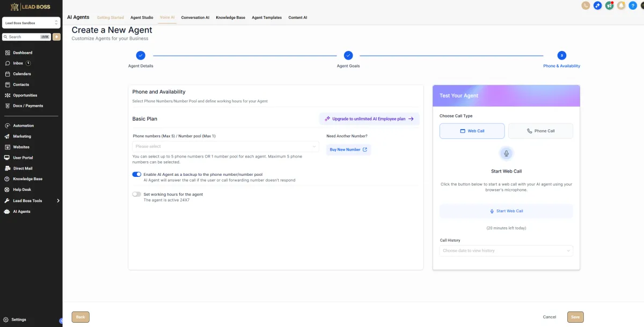The width and height of the screenshot is (644, 327).
Task: Open Opportunities in the sidebar
Action: 25,95
